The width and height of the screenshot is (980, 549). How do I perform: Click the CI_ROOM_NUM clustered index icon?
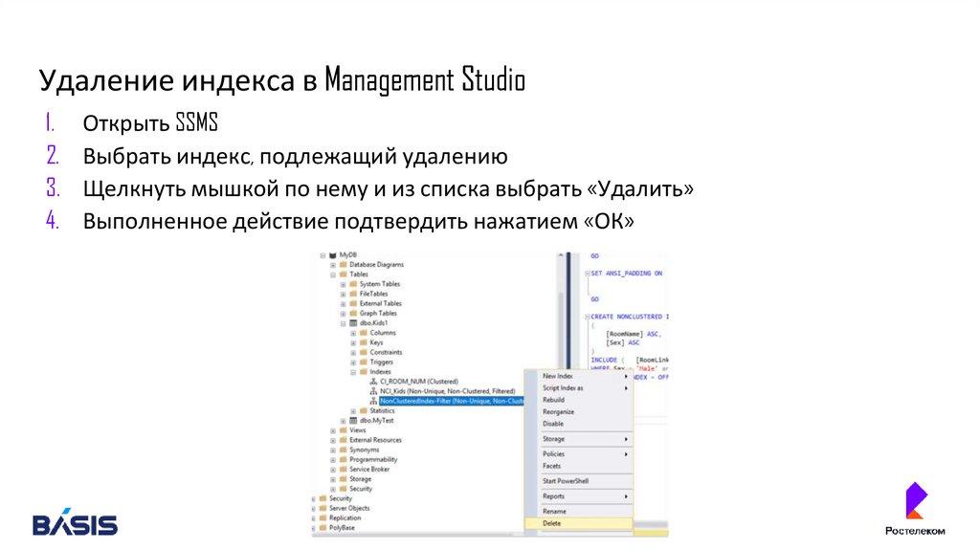[373, 382]
